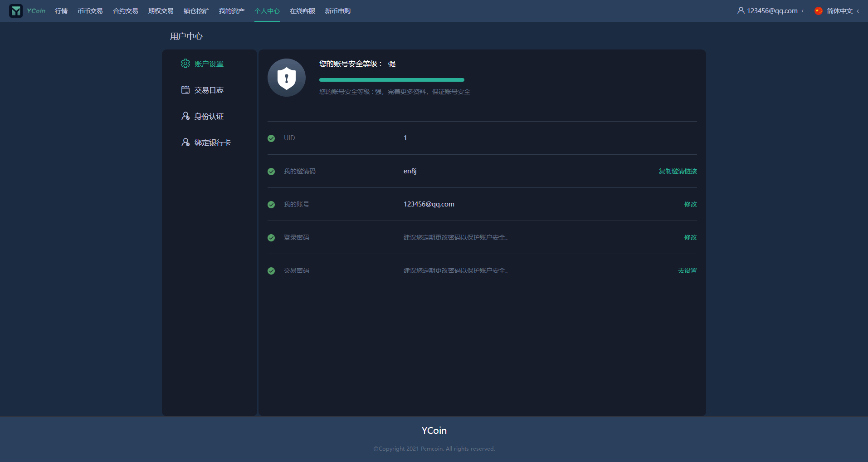Click the person icon beside 身份认证

[x=185, y=116]
